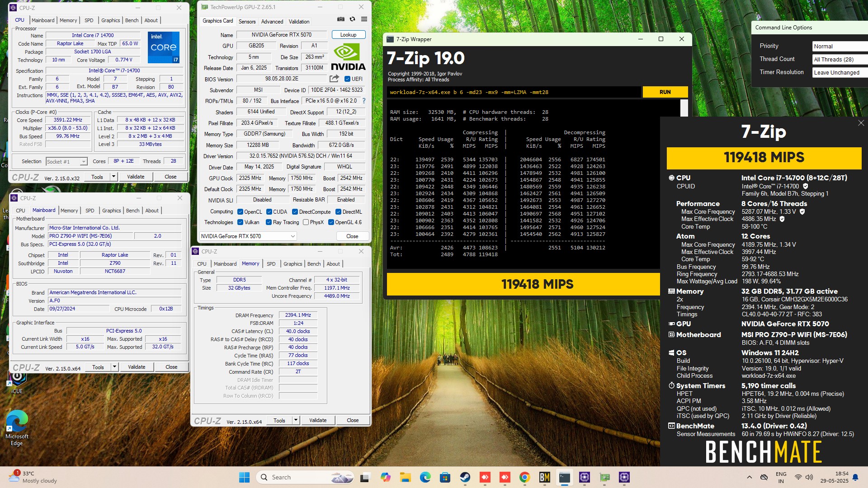Click the taskbar Search box
The width and height of the screenshot is (868, 488).
(x=305, y=477)
